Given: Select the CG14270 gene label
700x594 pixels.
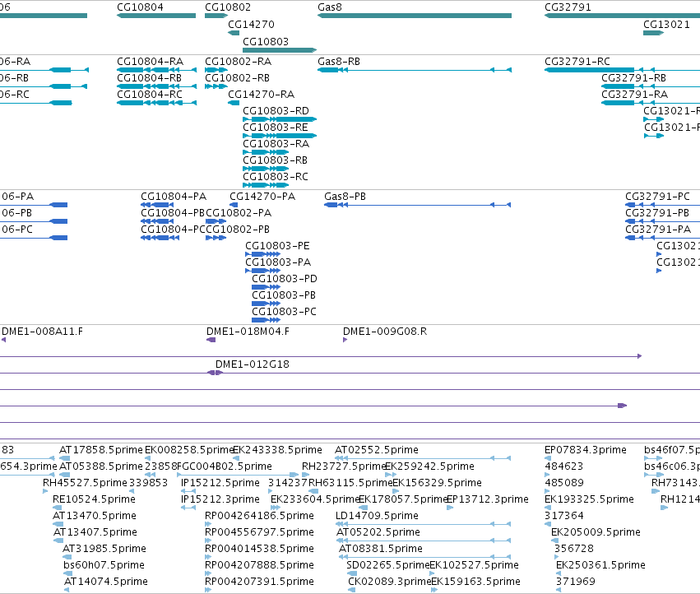Looking at the screenshot, I should coord(251,24).
